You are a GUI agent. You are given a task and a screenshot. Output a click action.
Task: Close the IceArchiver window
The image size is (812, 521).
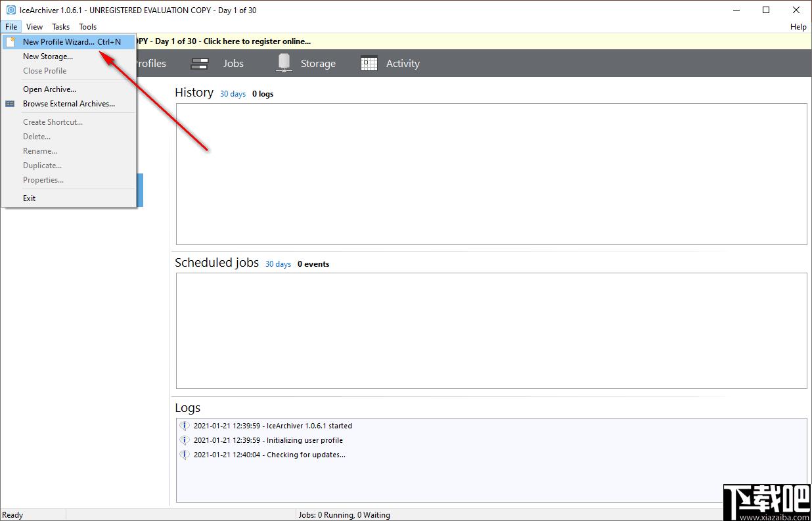pos(796,10)
